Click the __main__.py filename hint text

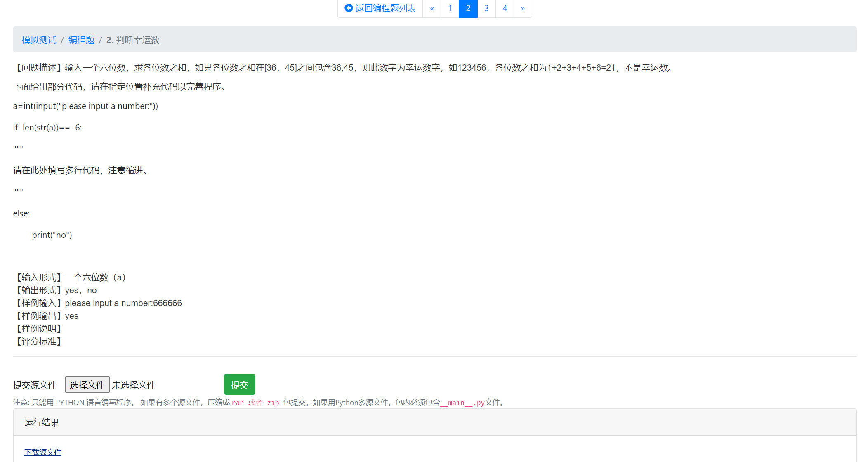tap(462, 403)
